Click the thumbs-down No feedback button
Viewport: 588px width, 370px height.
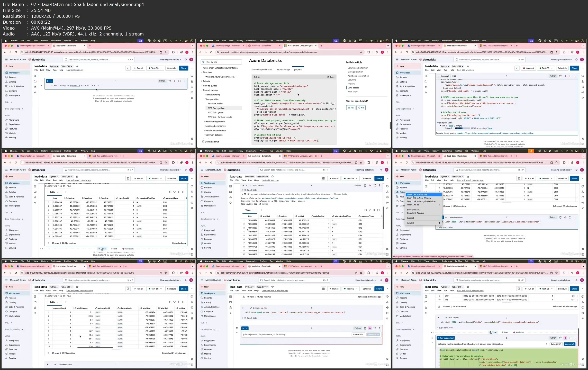click(x=361, y=108)
